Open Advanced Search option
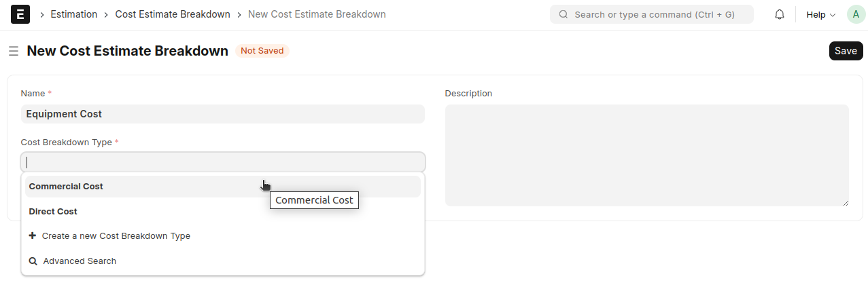 click(x=80, y=261)
